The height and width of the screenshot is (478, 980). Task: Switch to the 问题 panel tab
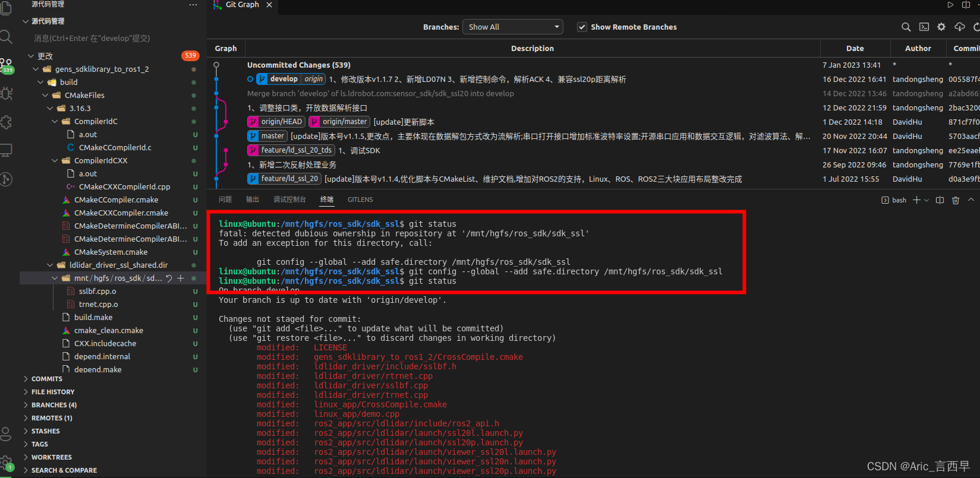(x=225, y=200)
